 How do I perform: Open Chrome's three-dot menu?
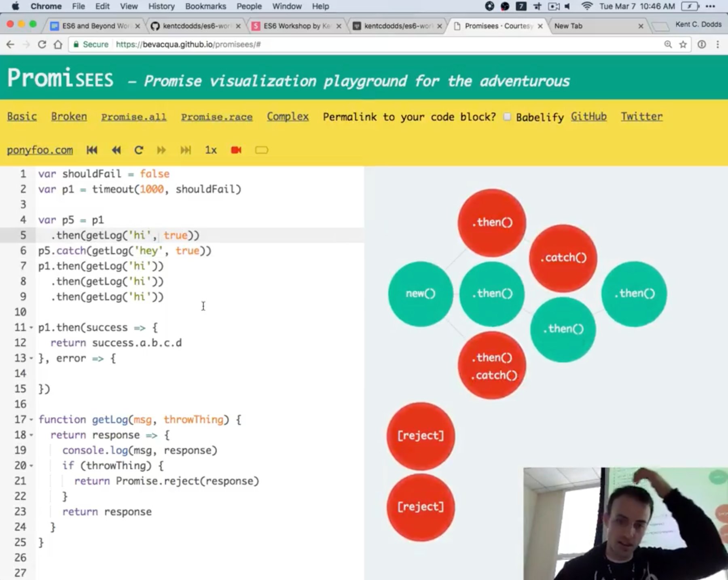[x=718, y=44]
